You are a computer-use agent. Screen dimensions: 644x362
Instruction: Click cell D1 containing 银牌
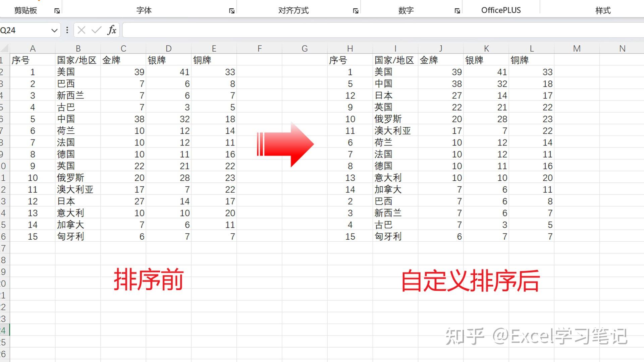coord(168,60)
